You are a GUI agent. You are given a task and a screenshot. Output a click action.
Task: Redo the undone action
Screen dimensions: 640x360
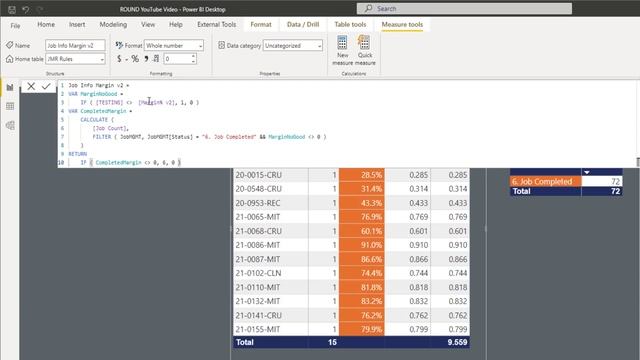coord(40,9)
